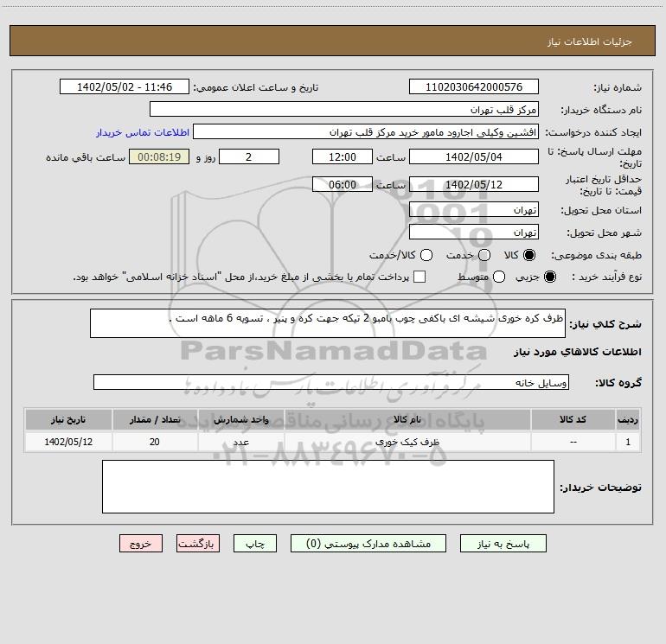Click the ایجاد کننده درخواست field
The width and height of the screenshot is (666, 644).
point(366,132)
